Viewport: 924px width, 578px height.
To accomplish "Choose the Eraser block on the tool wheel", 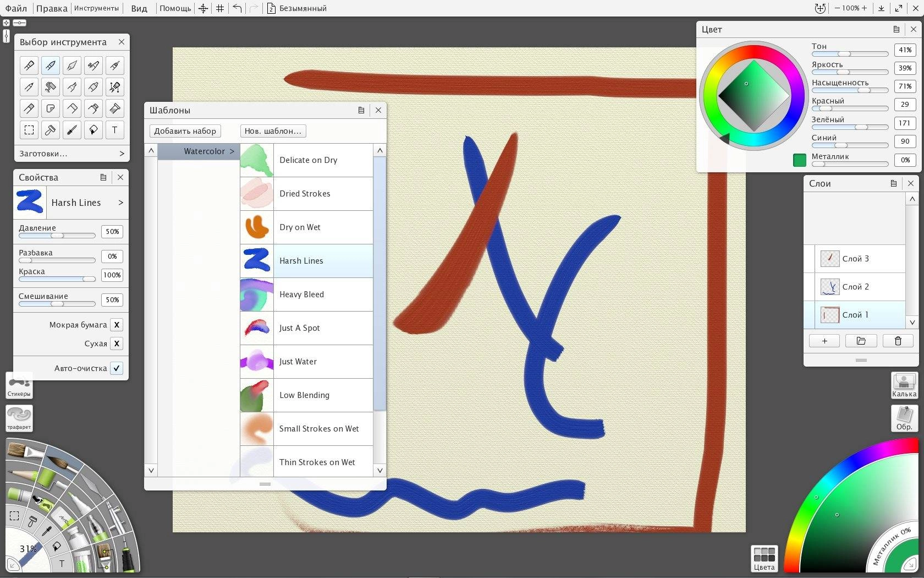I will click(x=63, y=518).
